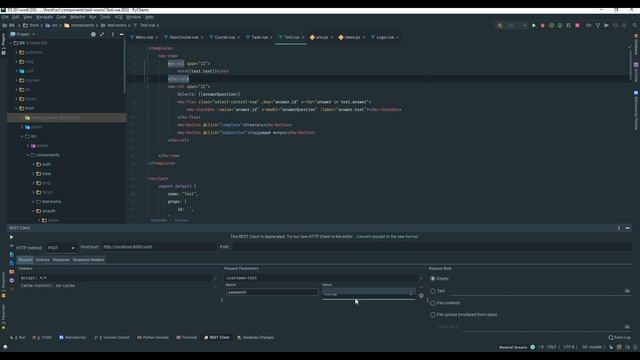The image size is (640, 360).
Task: Open the Project view selector dropdown
Action: click(x=23, y=34)
